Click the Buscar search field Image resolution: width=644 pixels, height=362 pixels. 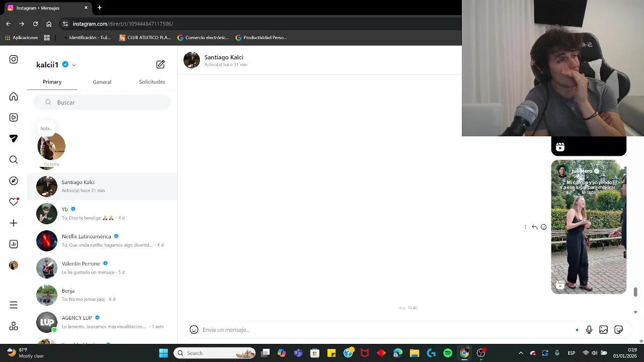point(102,102)
